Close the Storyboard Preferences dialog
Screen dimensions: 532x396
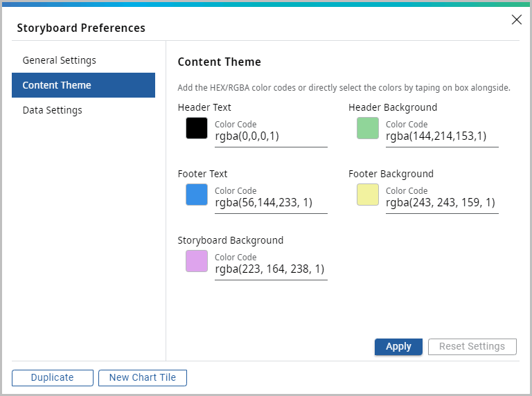pyautogui.click(x=516, y=19)
